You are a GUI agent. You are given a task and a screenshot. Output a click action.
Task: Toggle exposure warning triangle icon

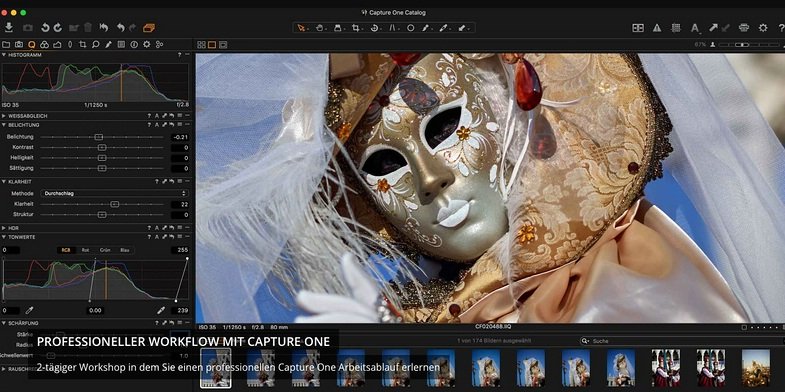coord(657,28)
